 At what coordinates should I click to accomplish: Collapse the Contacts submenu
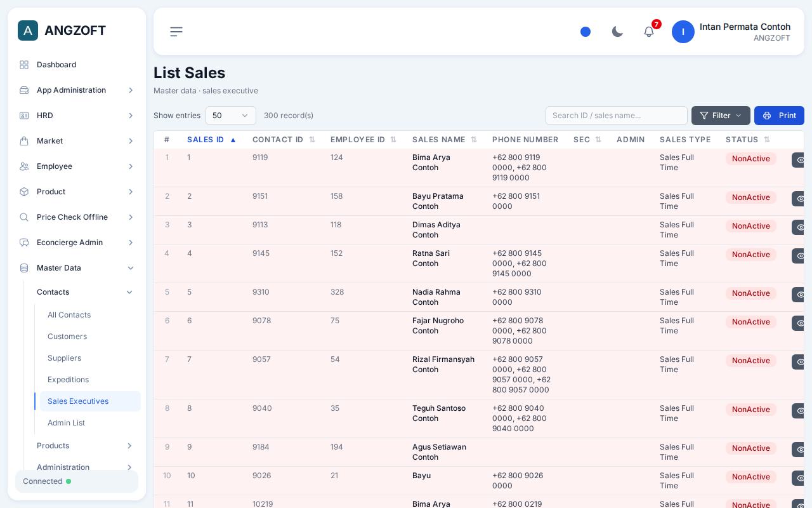coord(85,292)
